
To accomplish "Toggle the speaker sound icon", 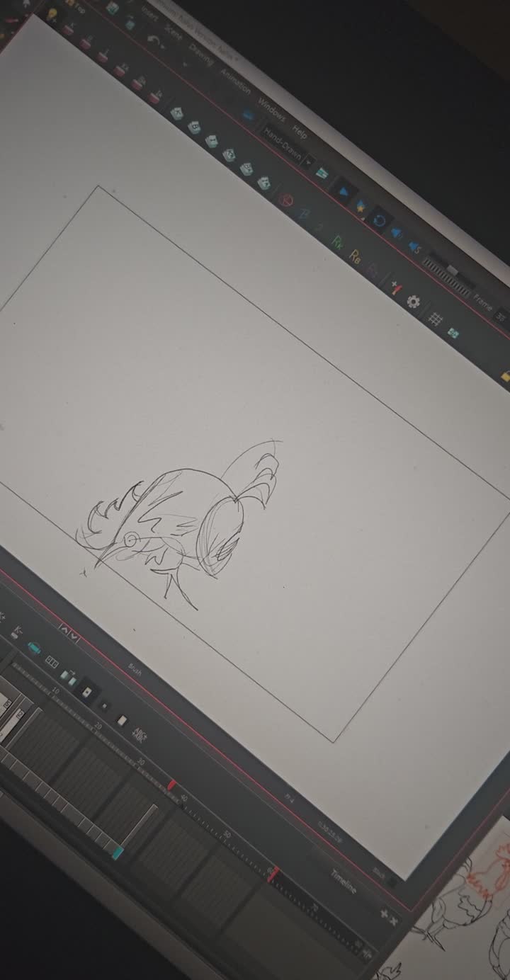I will pyautogui.click(x=397, y=232).
